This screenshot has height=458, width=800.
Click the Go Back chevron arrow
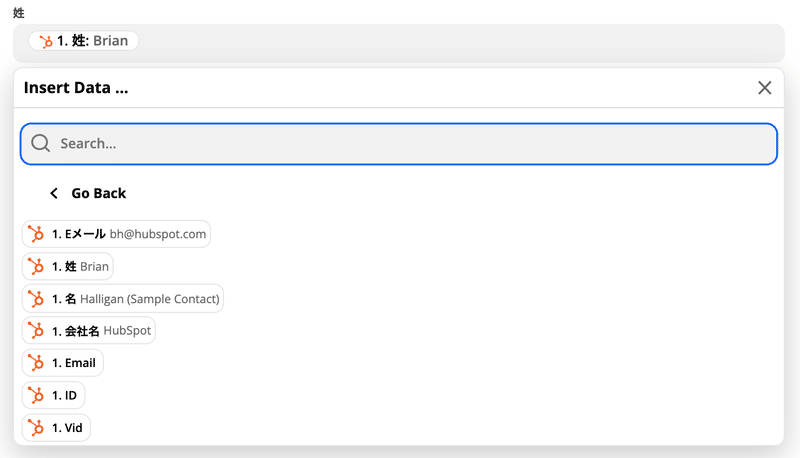tap(54, 193)
